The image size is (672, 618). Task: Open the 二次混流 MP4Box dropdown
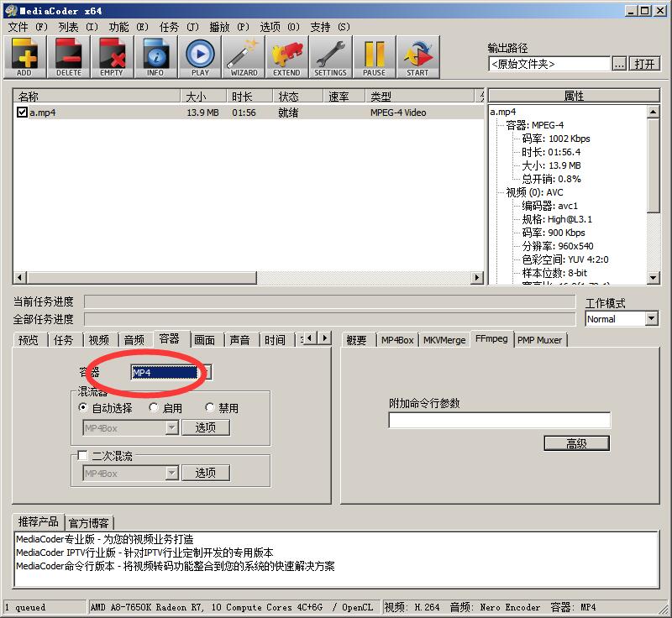tap(130, 473)
